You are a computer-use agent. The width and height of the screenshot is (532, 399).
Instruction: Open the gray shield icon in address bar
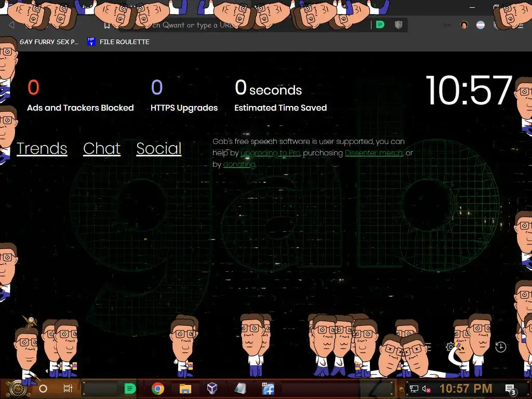point(398,25)
